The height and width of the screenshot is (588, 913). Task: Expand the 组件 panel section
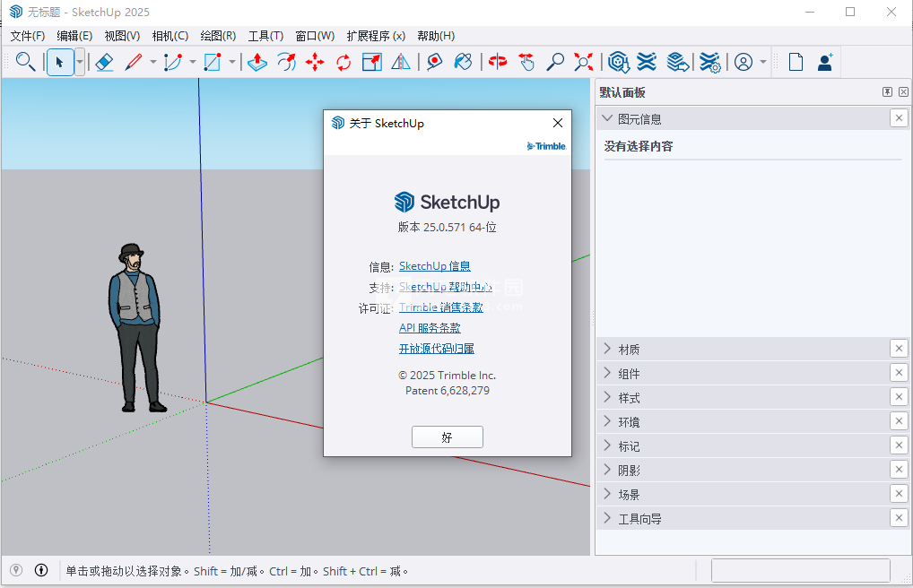tap(607, 373)
